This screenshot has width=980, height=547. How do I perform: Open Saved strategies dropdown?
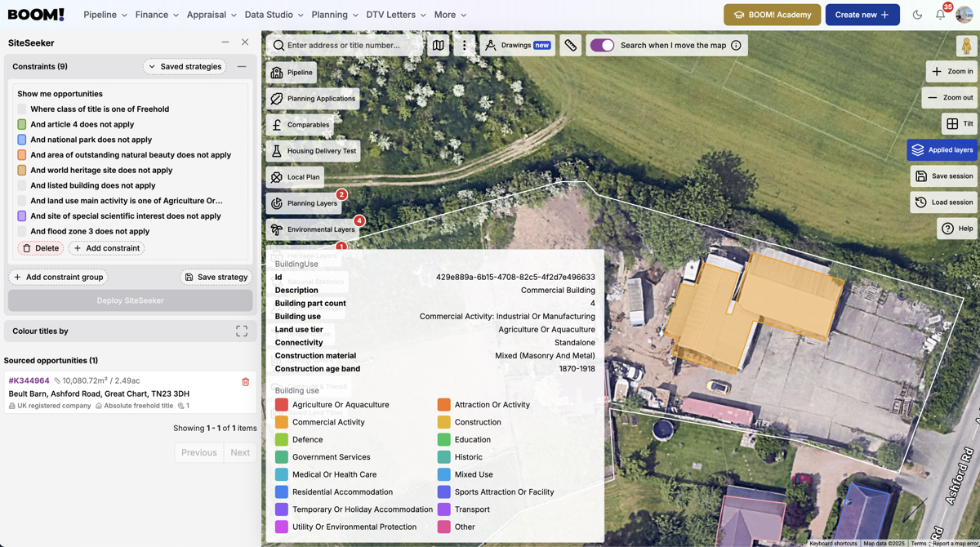click(x=185, y=67)
